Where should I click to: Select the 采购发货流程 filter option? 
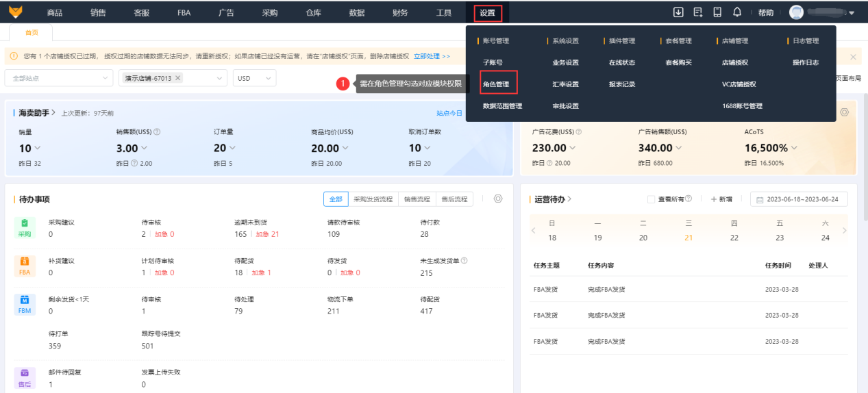(373, 199)
